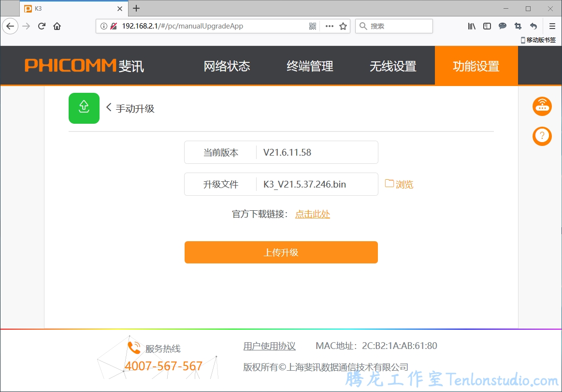This screenshot has height=392, width=562.
Task: Open the mobile bookmarks folder
Action: [x=538, y=40]
